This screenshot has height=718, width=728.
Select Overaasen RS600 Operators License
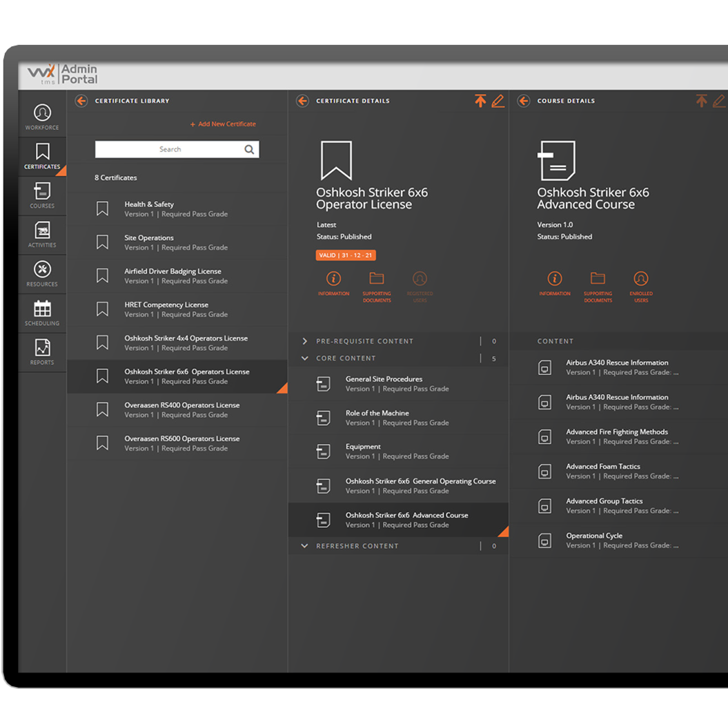click(x=177, y=443)
